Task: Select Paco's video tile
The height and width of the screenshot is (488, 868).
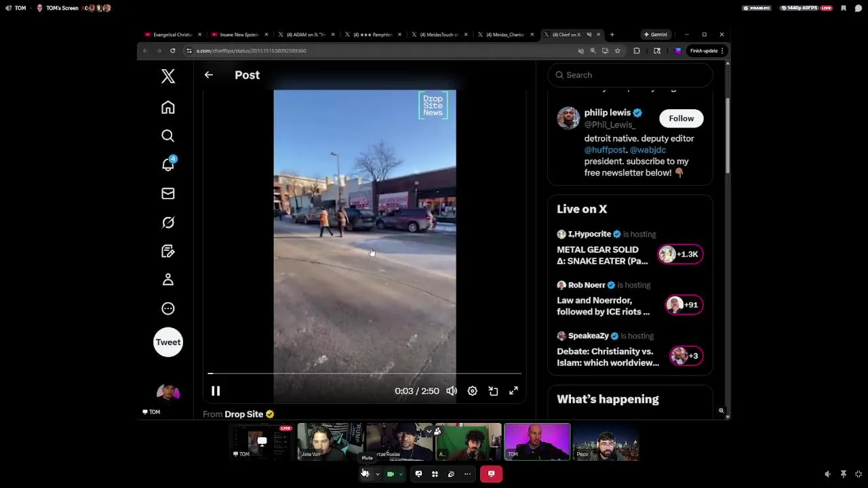Action: 606,442
